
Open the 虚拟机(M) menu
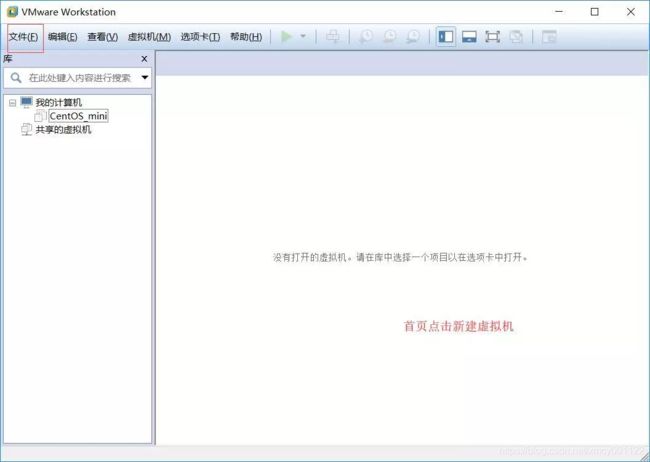[x=149, y=37]
